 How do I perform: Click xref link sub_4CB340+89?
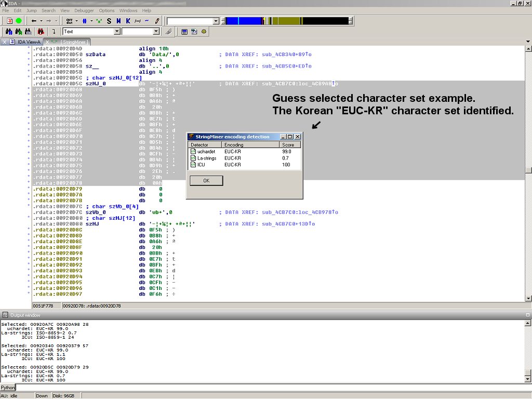click(x=287, y=54)
